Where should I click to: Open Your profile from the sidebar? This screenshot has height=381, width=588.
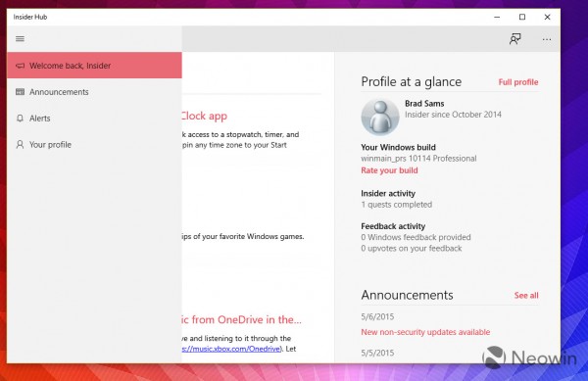[x=94, y=145]
